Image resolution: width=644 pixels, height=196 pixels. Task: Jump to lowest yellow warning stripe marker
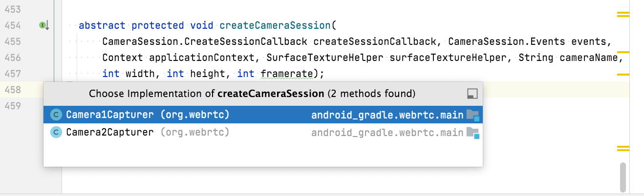[x=623, y=149]
